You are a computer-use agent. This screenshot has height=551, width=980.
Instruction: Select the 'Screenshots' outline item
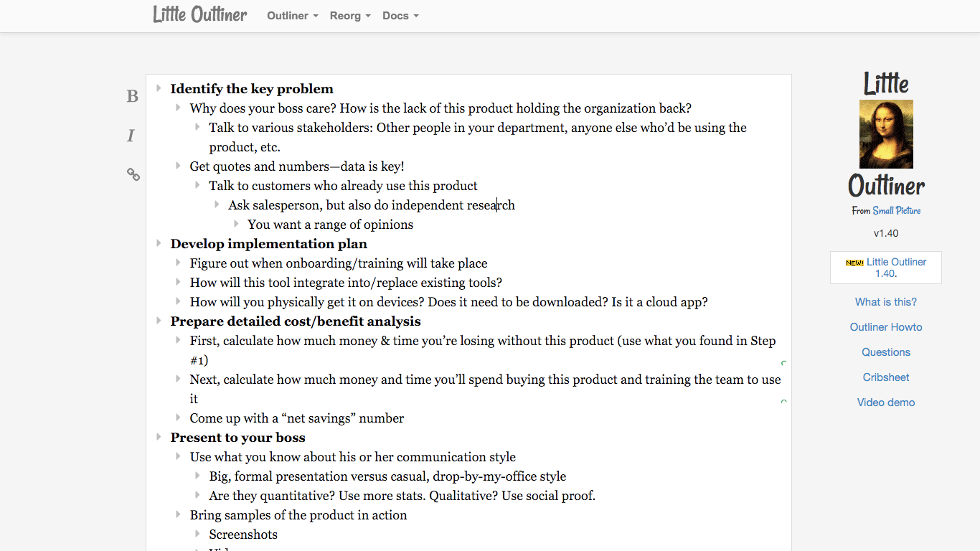point(243,534)
